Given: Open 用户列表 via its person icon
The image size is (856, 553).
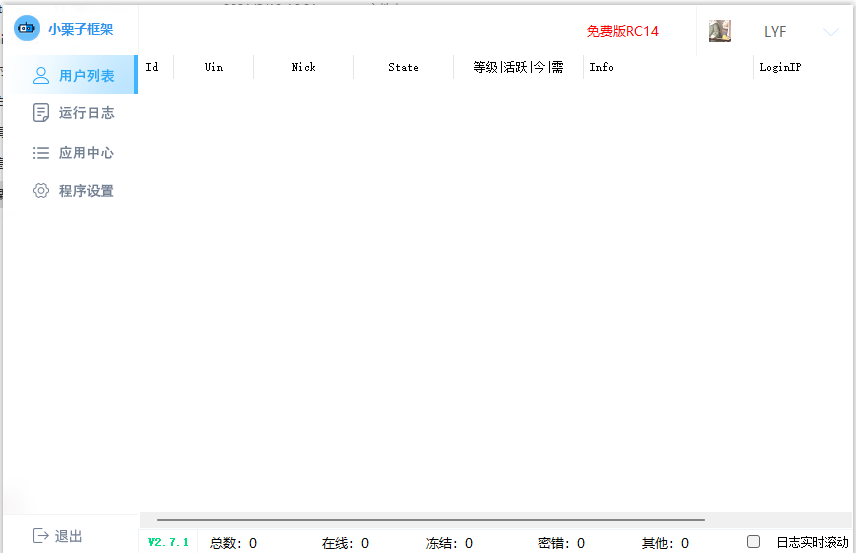Looking at the screenshot, I should [x=41, y=75].
